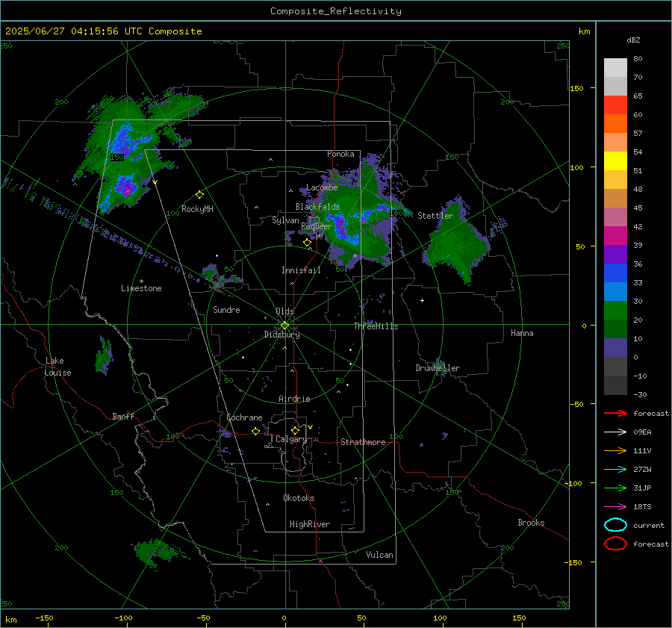Click the 39 dBZ magenta swatch
Image resolution: width=672 pixels, height=628 pixels.
(615, 235)
